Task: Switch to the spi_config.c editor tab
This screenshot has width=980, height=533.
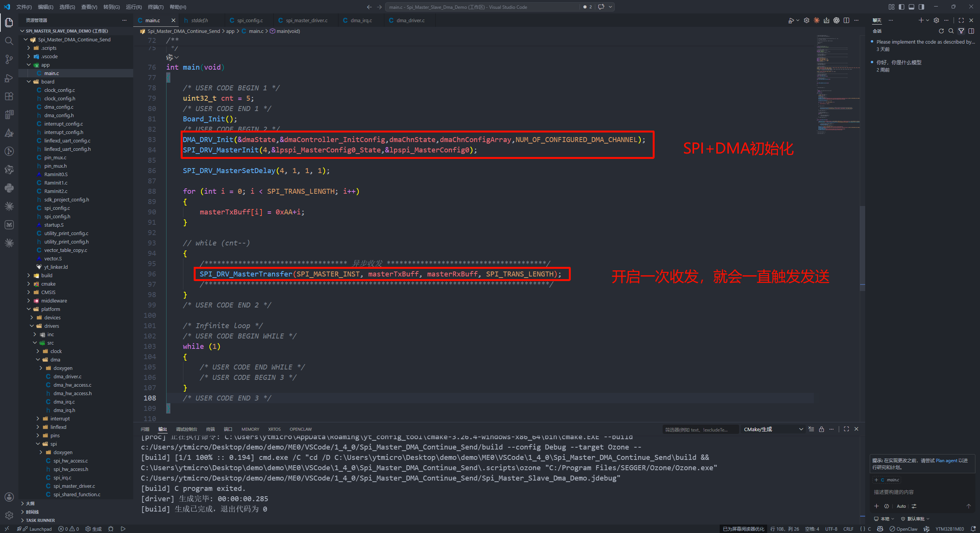Action: point(250,20)
